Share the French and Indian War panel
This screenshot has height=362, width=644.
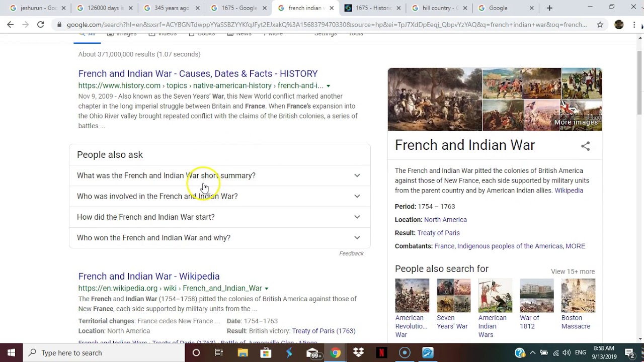tap(585, 146)
